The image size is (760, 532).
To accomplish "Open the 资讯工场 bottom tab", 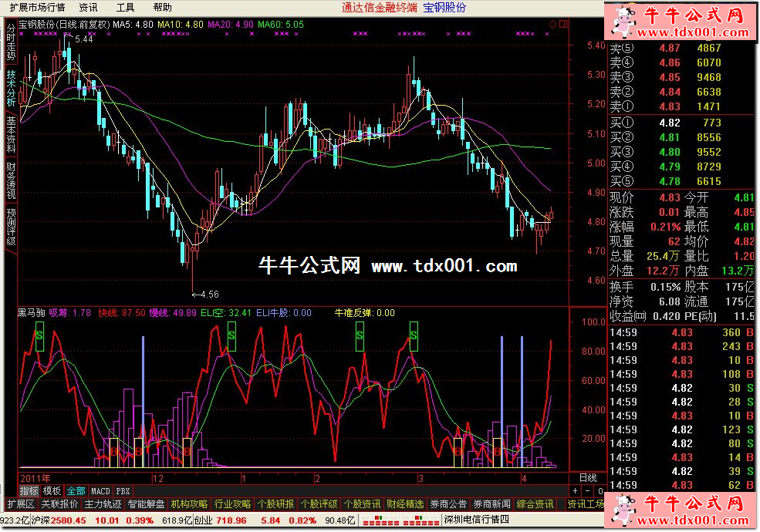I will coord(586,504).
